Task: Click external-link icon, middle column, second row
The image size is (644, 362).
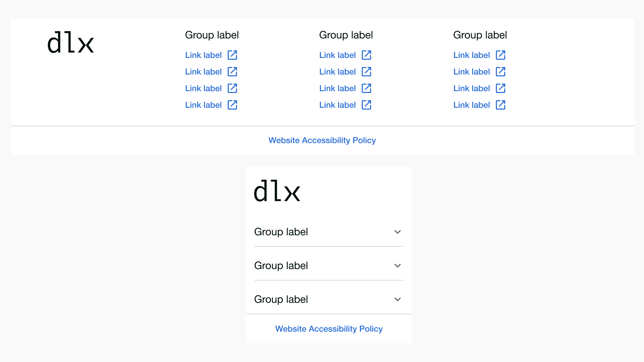Action: click(366, 72)
